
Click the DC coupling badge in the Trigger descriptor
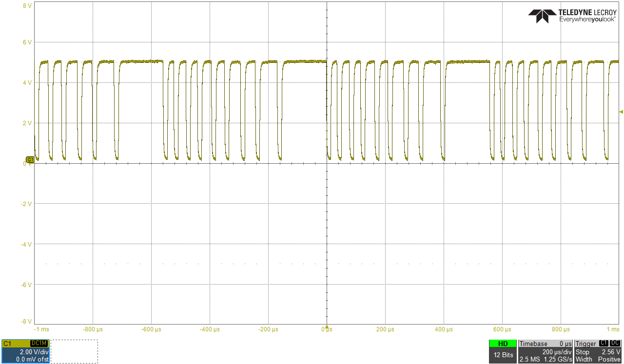[615, 344]
